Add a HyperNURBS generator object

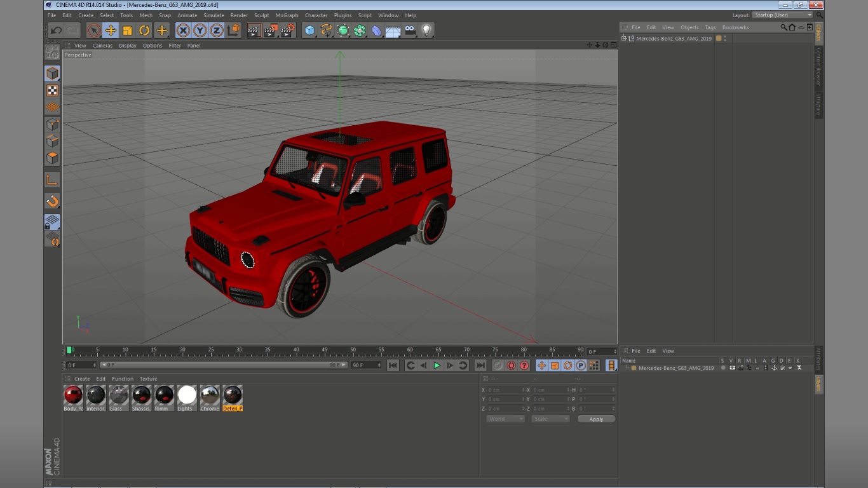coord(343,30)
